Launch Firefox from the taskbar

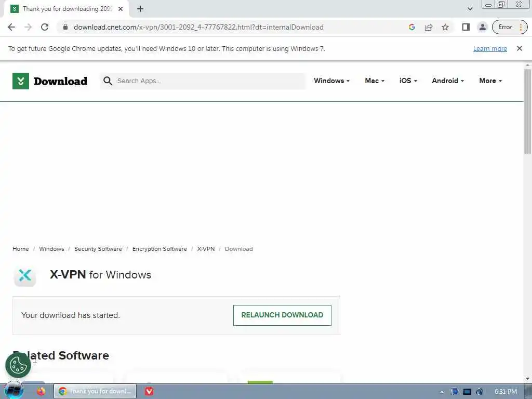tap(41, 391)
